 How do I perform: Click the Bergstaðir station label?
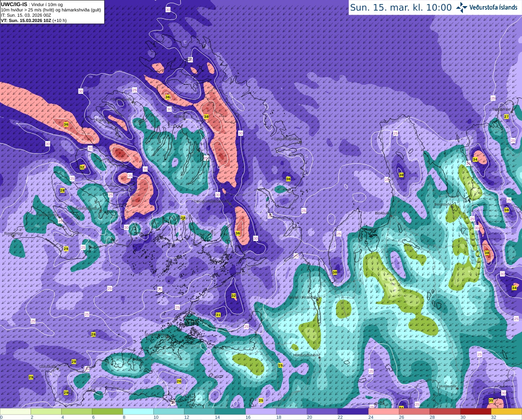click(442, 204)
